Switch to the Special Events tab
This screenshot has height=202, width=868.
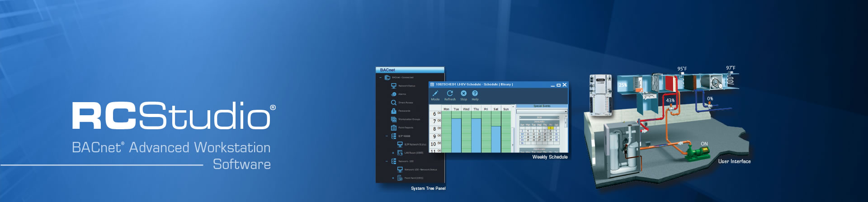point(542,106)
